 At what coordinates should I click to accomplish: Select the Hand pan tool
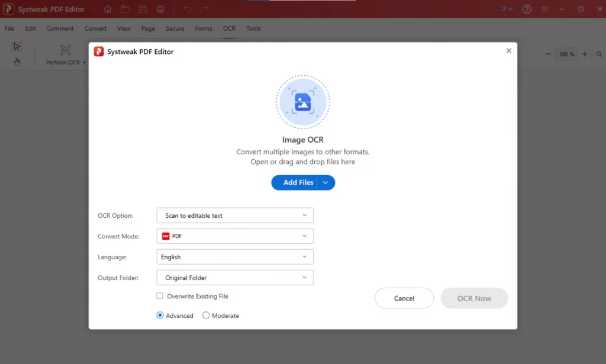tap(17, 62)
